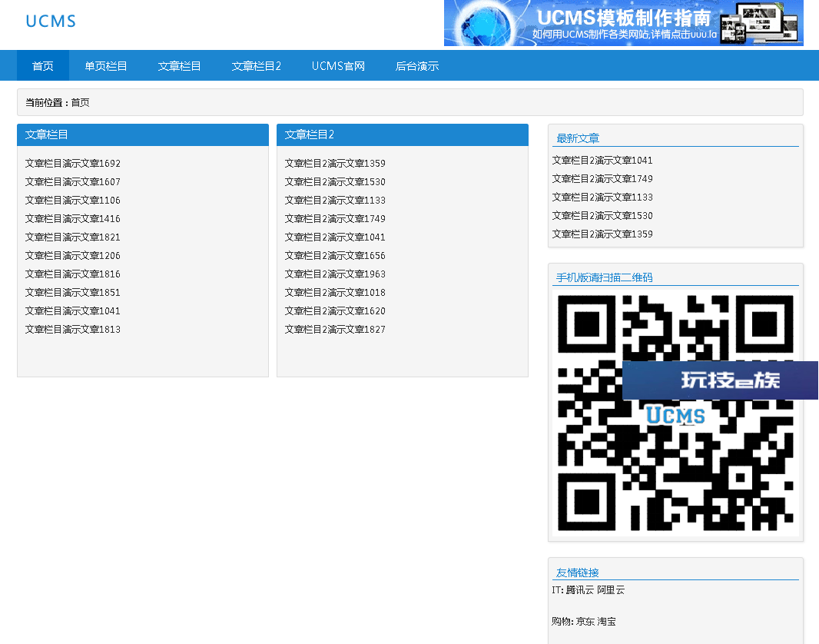Open article 文章栏目2演示文章1018
This screenshot has width=819, height=644.
click(x=335, y=293)
